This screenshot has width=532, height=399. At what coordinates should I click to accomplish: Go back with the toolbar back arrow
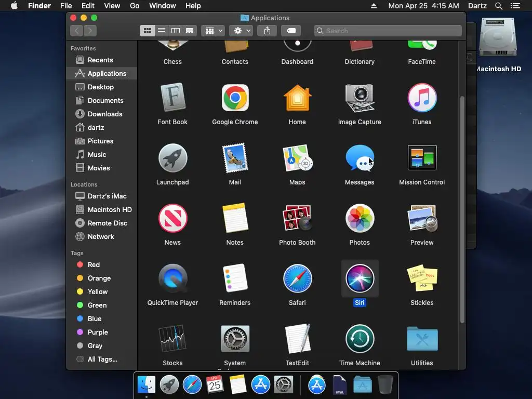click(77, 31)
